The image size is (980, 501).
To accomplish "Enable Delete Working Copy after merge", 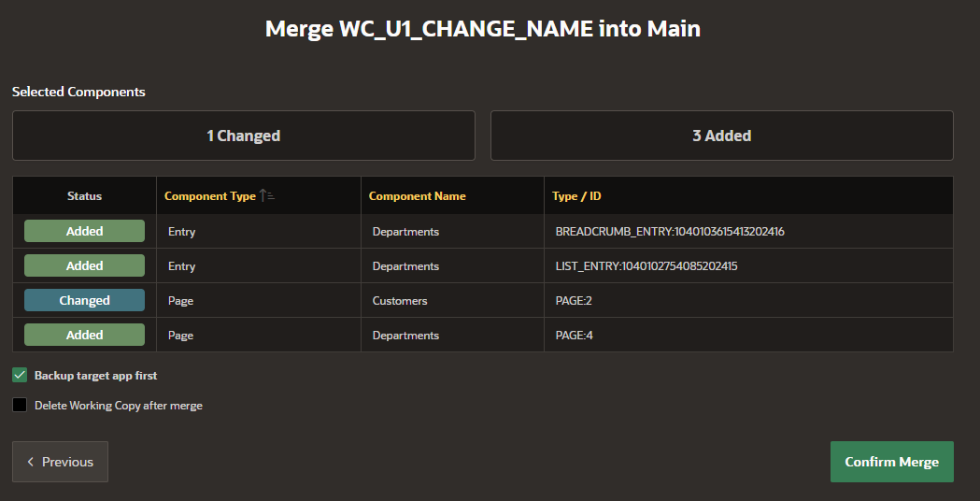I will [20, 406].
